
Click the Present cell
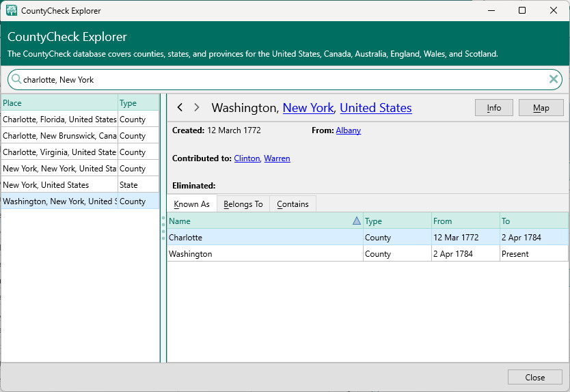click(x=534, y=253)
